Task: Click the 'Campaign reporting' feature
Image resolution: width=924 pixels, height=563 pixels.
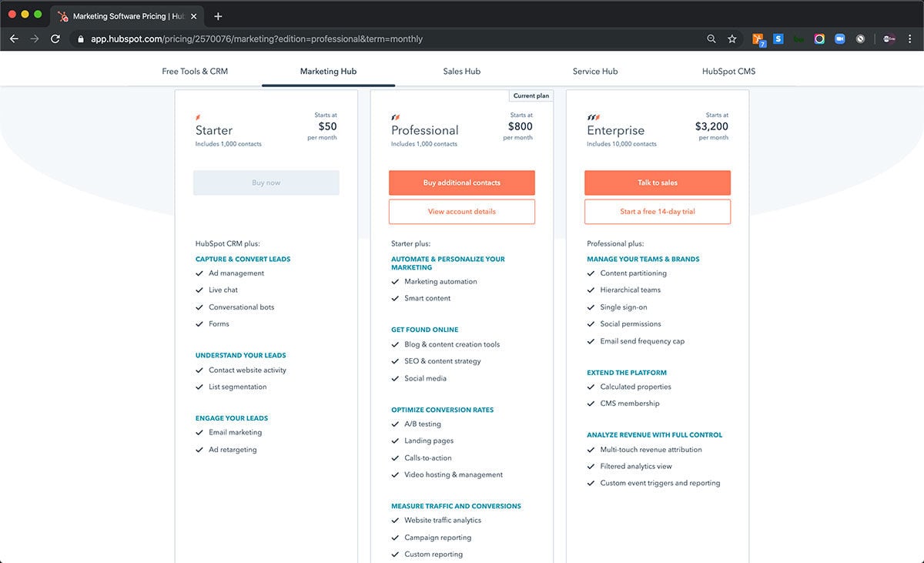Action: (x=438, y=538)
